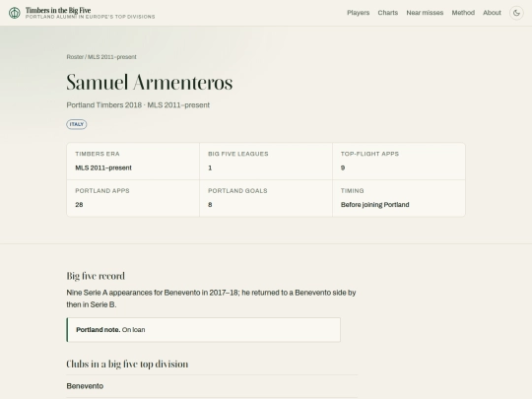532x399 pixels.
Task: Open the Method nav item
Action: point(463,13)
